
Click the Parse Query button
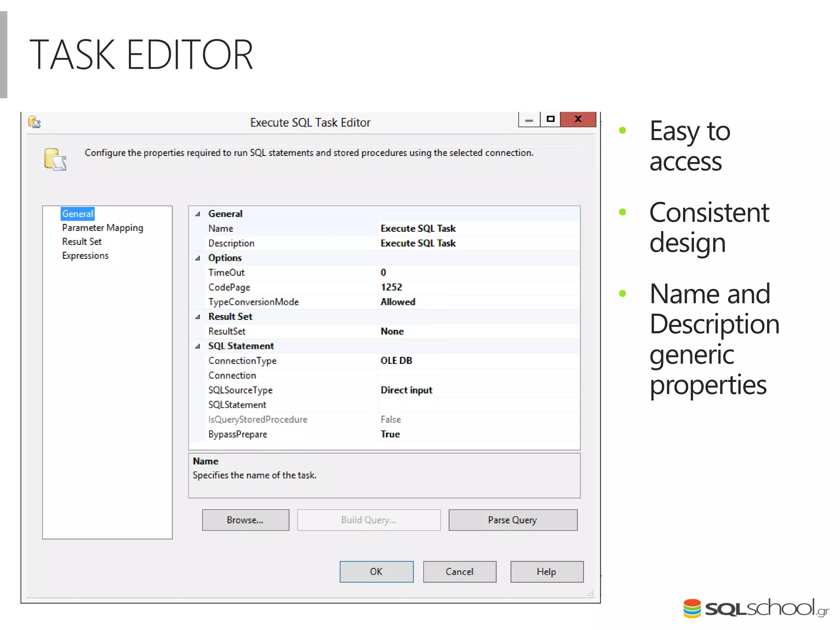tap(513, 520)
